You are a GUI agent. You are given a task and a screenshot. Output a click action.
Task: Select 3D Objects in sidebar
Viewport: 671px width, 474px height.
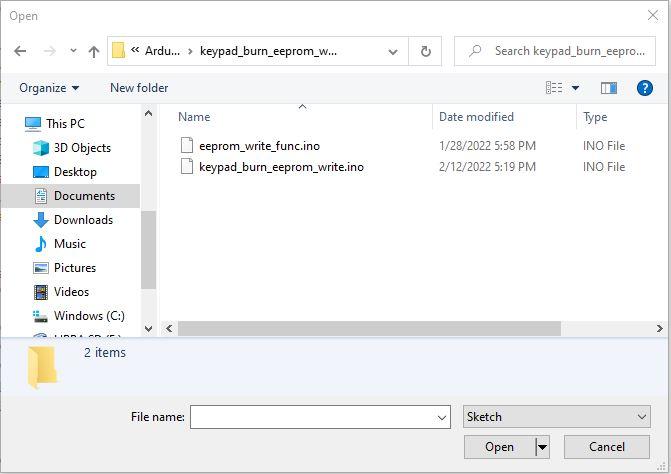coord(82,148)
